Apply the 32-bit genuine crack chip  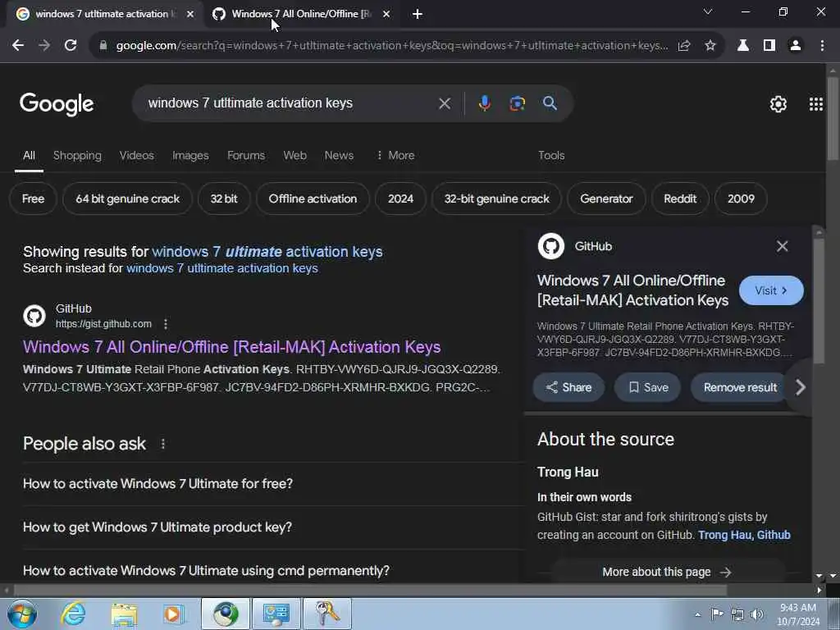pyautogui.click(x=496, y=199)
